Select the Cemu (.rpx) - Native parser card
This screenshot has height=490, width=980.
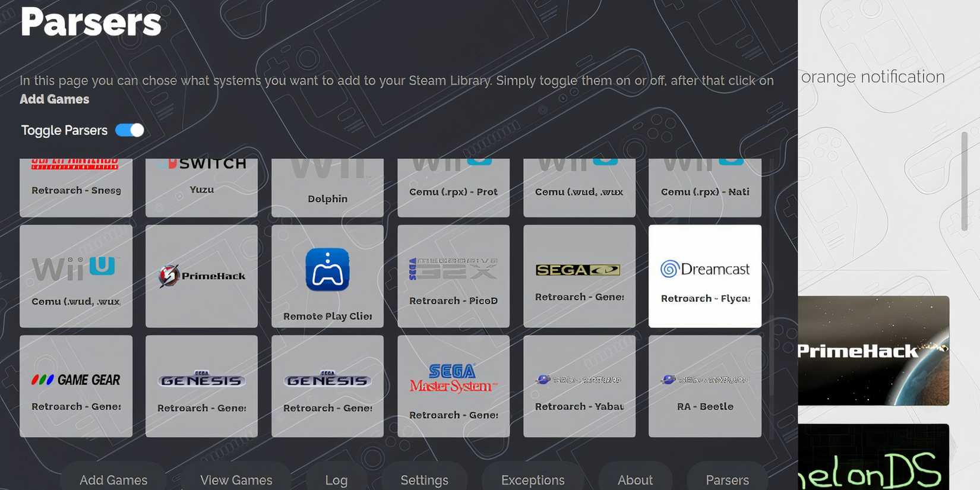705,188
